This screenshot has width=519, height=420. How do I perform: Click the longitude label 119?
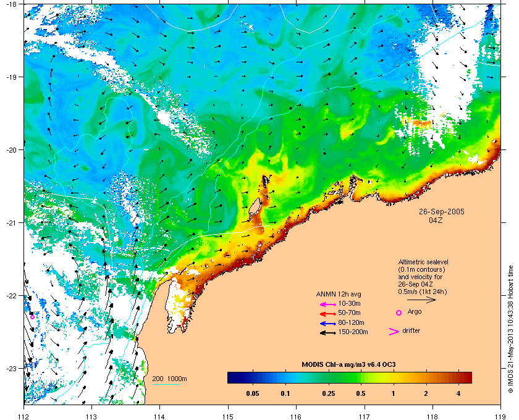(x=500, y=416)
